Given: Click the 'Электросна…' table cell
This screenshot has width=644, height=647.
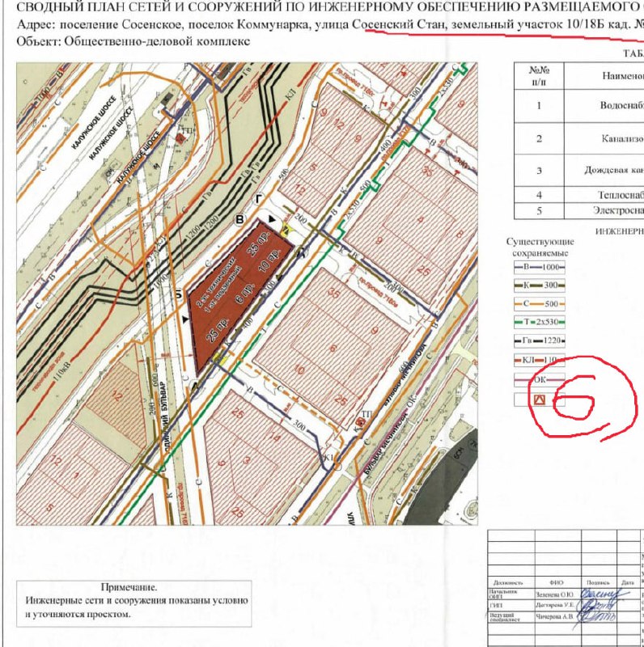Looking at the screenshot, I should tap(604, 210).
